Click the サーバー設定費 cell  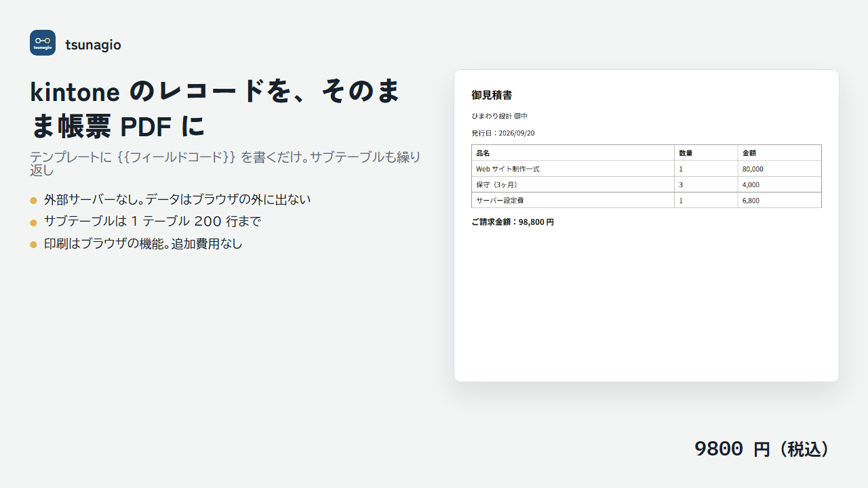point(573,200)
